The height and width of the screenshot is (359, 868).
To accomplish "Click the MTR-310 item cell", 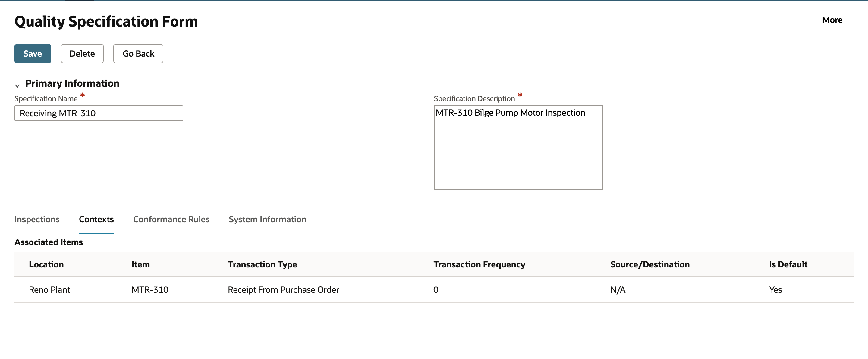I will [150, 290].
